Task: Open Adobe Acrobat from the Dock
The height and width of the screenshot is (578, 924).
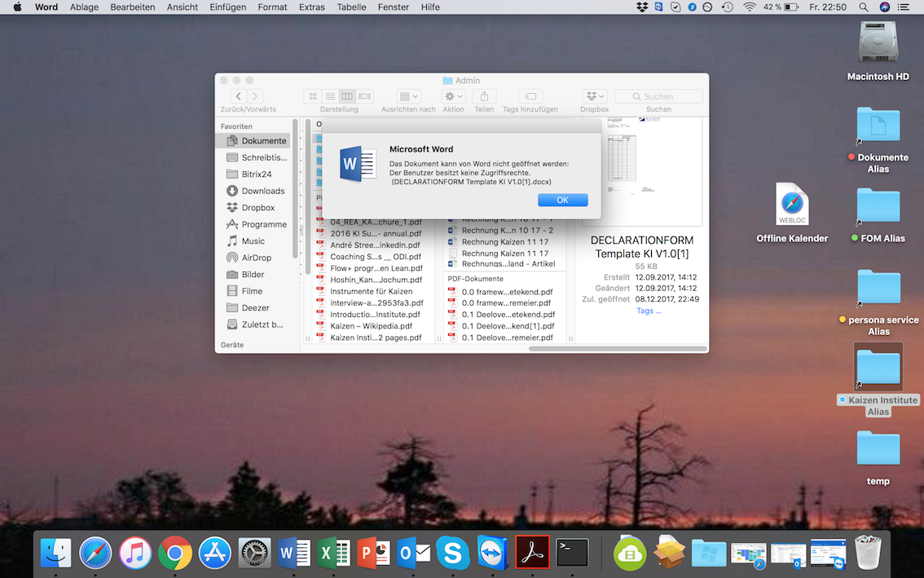Action: (x=533, y=554)
